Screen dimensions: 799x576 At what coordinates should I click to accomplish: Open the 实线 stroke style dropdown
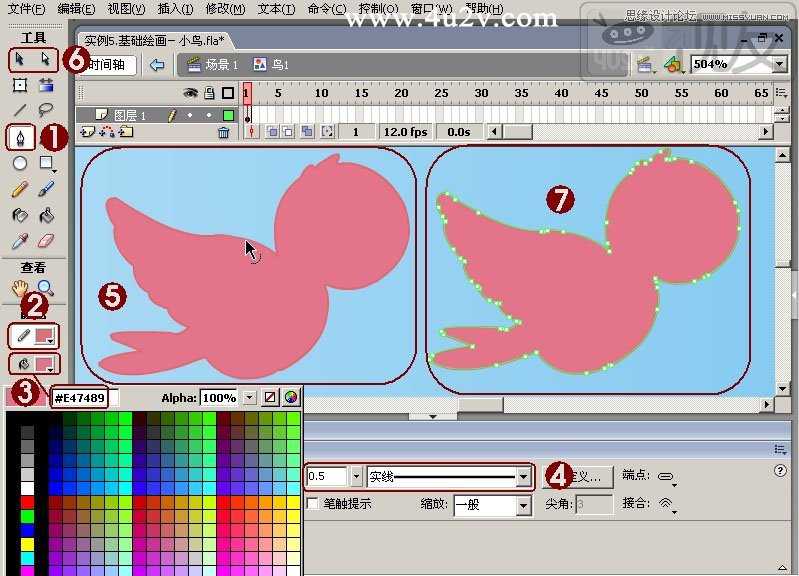[523, 477]
